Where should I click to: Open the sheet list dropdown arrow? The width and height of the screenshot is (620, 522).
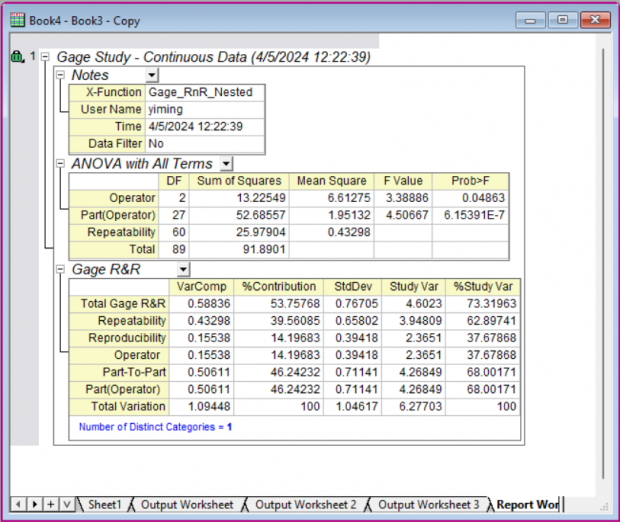[x=67, y=505]
